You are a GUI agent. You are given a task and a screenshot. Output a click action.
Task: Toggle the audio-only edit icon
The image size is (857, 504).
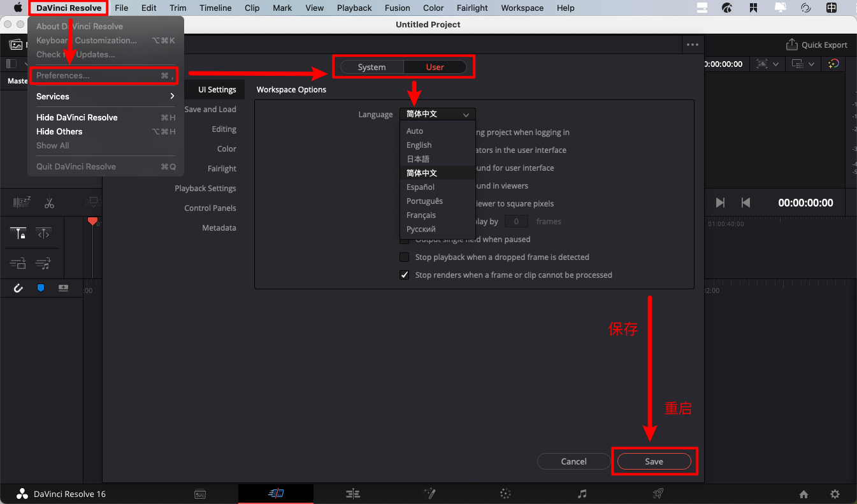43,263
